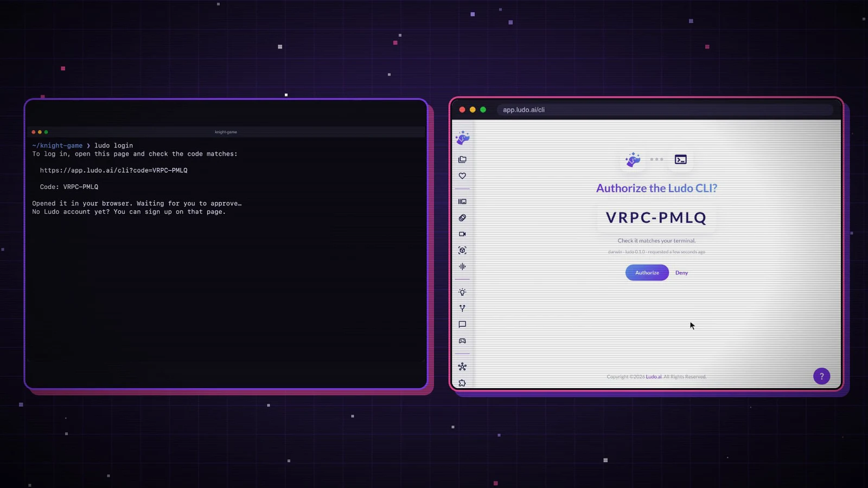Click the knight-game terminal title
This screenshot has height=488, width=868.
[226, 132]
